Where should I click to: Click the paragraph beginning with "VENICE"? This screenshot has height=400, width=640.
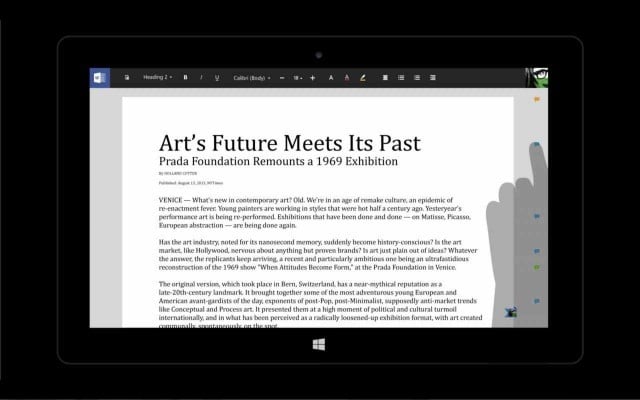click(315, 213)
